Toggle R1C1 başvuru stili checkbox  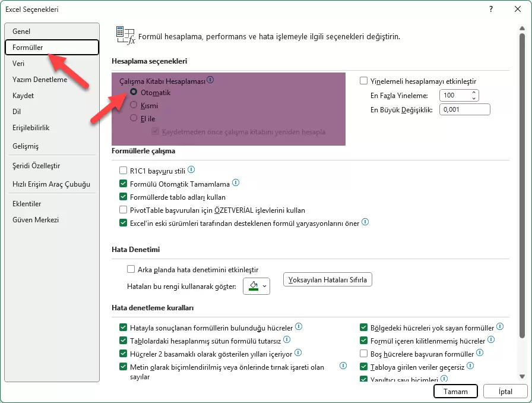[123, 170]
